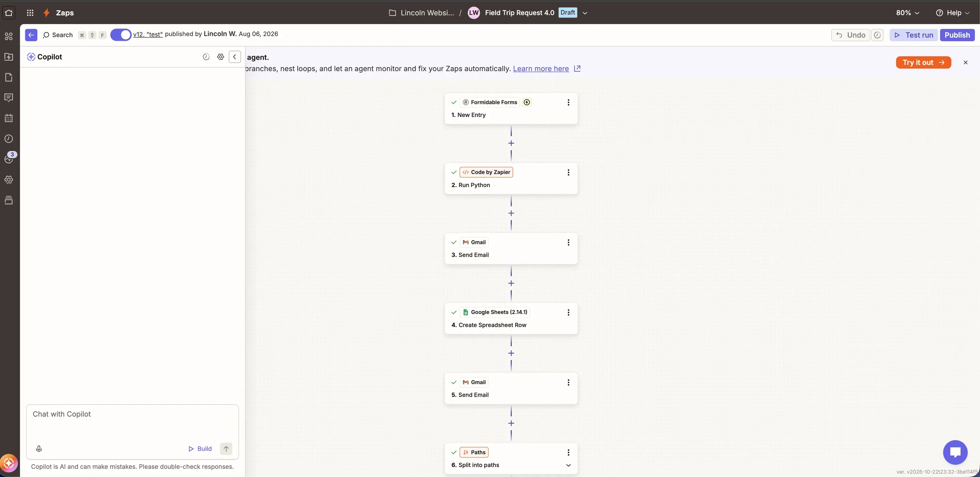Click the Publish button
Viewport: 980px width, 477px height.
coord(957,35)
